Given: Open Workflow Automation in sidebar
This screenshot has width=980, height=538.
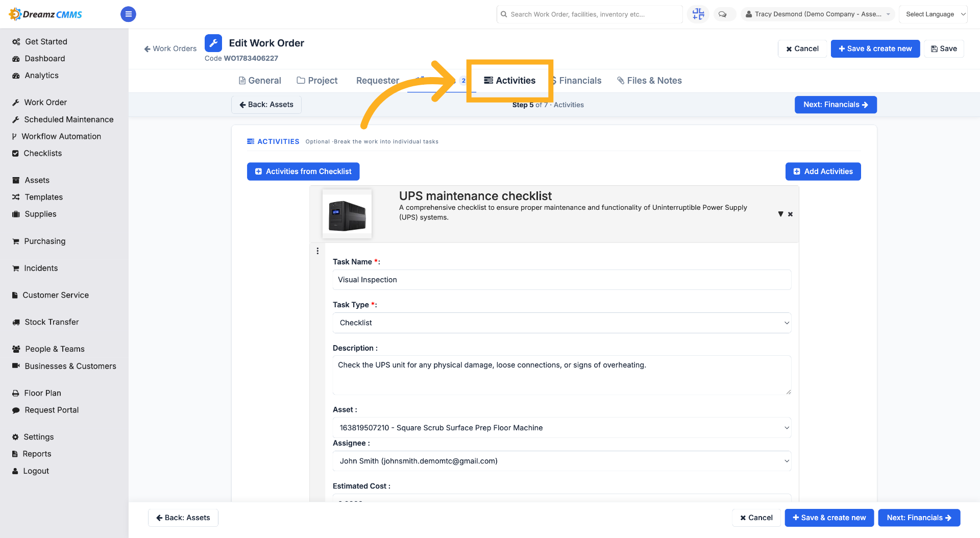Looking at the screenshot, I should pyautogui.click(x=57, y=136).
